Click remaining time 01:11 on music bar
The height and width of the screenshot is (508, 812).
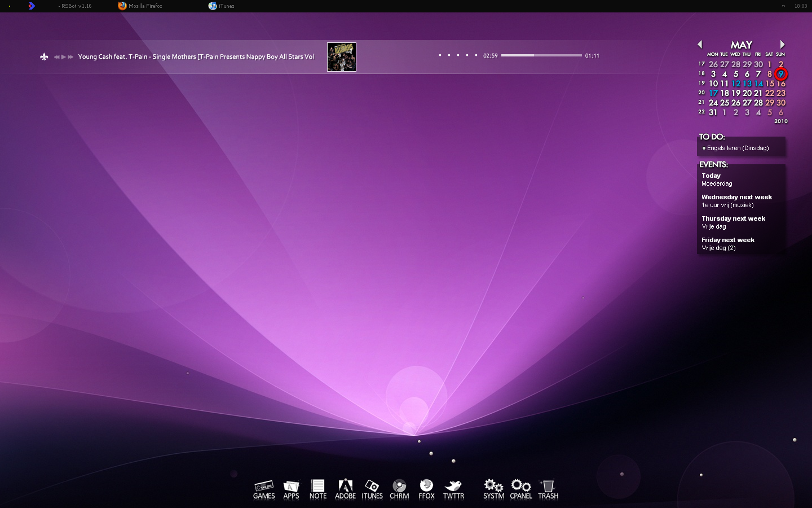tap(592, 56)
